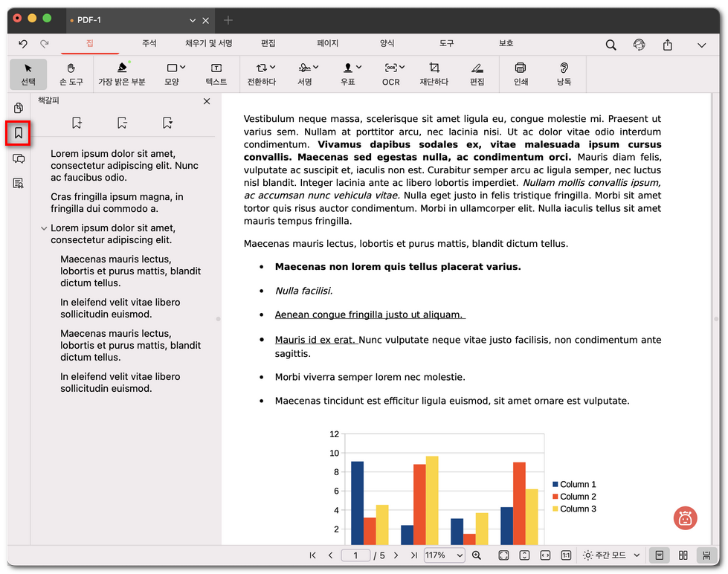The height and width of the screenshot is (574, 728).
Task: Go to the next page
Action: tap(396, 555)
